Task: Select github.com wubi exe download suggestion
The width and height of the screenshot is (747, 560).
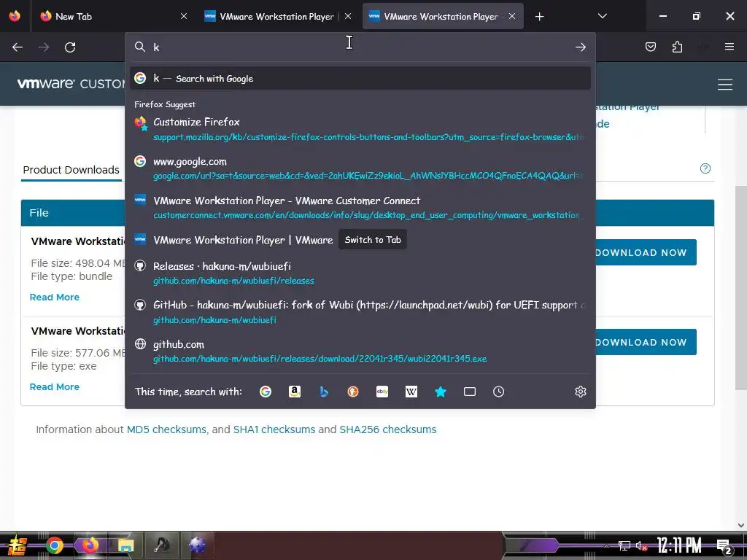Action: click(360, 351)
